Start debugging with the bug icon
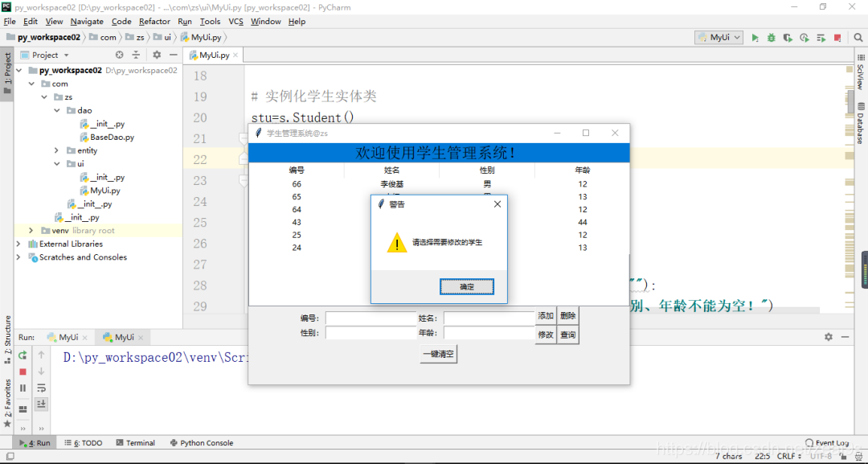The image size is (868, 464). coord(771,38)
